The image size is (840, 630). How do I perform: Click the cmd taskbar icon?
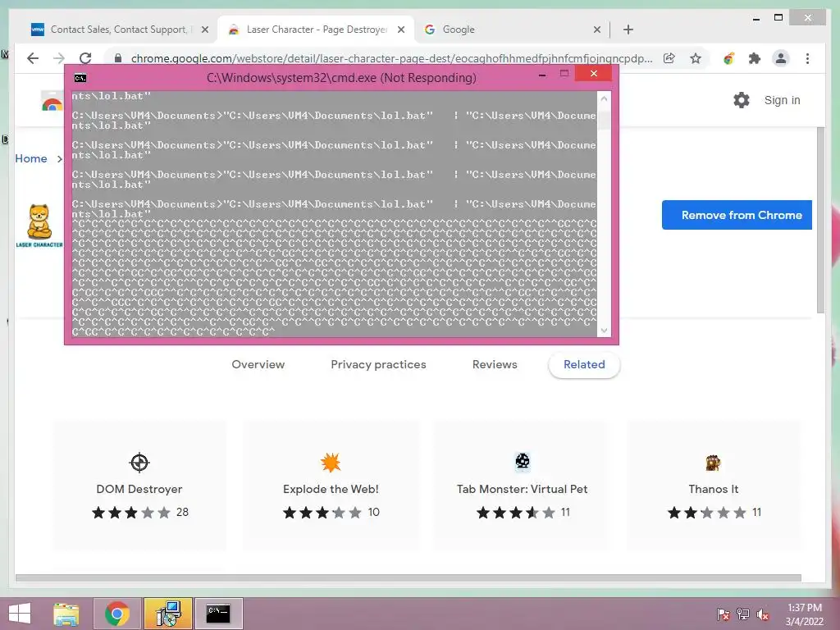(x=218, y=614)
